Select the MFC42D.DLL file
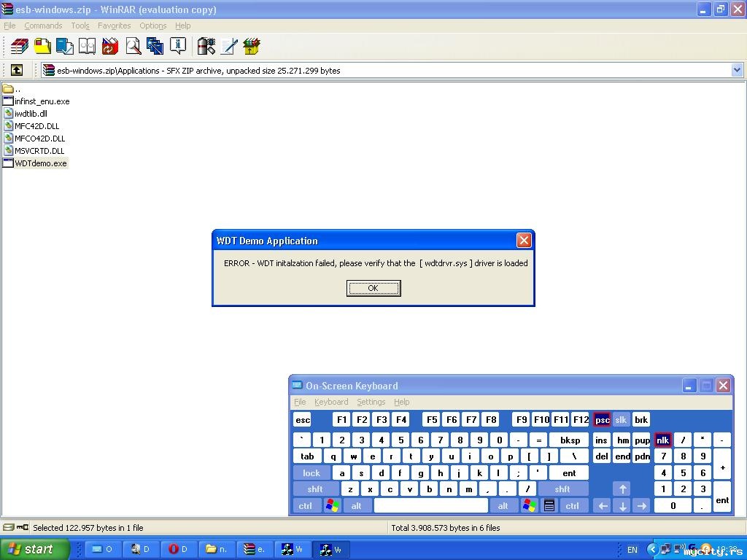Viewport: 747px width, 560px height. (31, 125)
